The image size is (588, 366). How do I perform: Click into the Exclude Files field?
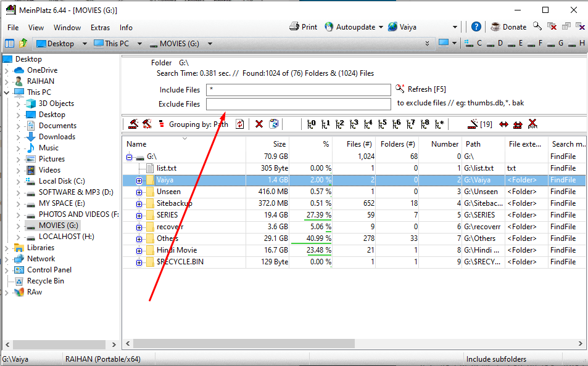(x=299, y=104)
